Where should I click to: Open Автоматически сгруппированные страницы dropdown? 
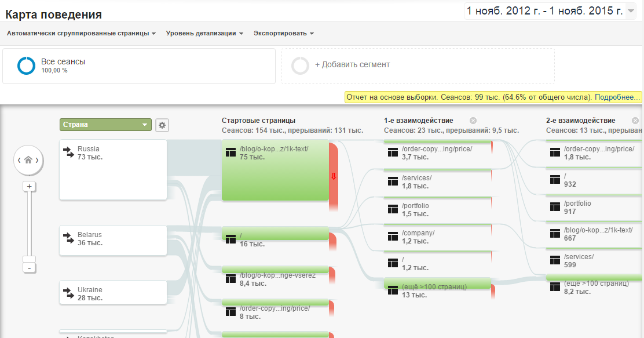(x=81, y=34)
